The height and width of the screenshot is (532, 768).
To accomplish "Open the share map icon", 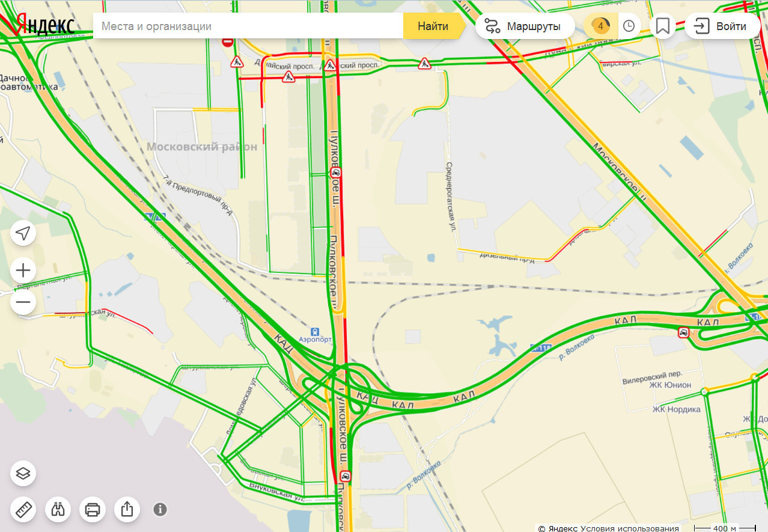I will [127, 510].
